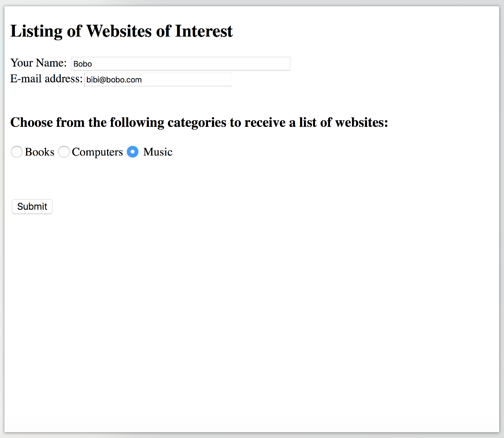Click the "Bobo" text in name field
Screen dimensions: 504x438
coord(82,64)
